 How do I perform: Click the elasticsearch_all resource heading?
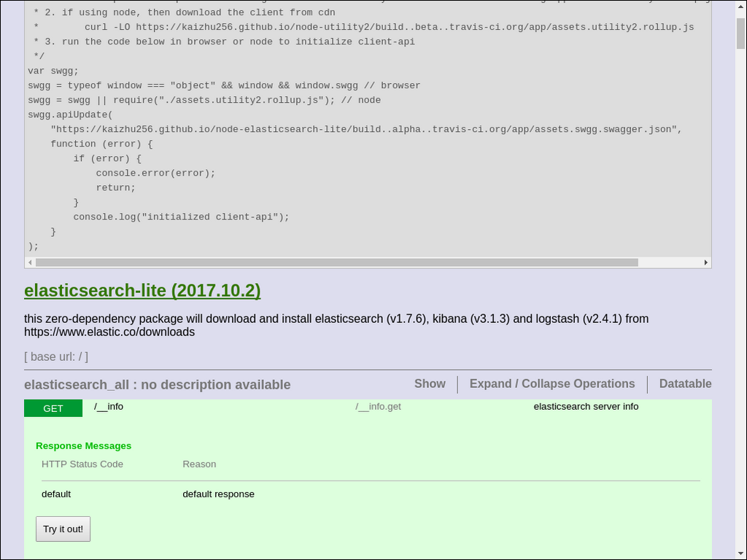tap(158, 385)
